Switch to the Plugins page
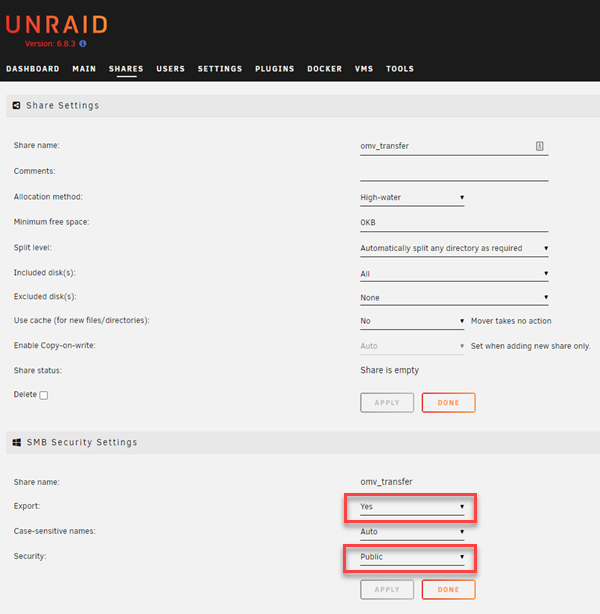This screenshot has height=614, width=600. tap(274, 69)
